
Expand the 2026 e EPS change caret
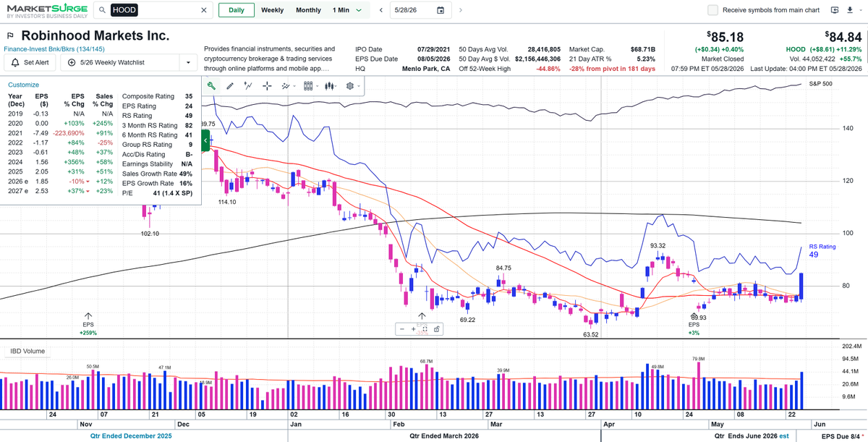pyautogui.click(x=88, y=181)
